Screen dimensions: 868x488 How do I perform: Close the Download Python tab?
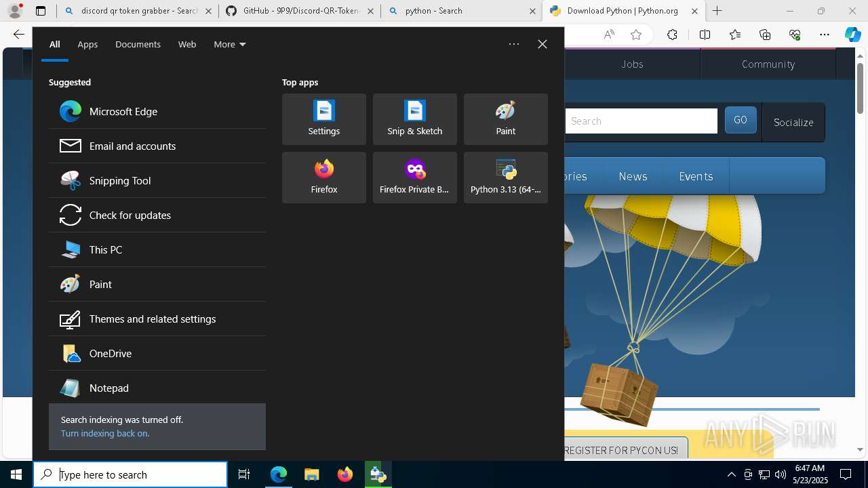(x=694, y=11)
